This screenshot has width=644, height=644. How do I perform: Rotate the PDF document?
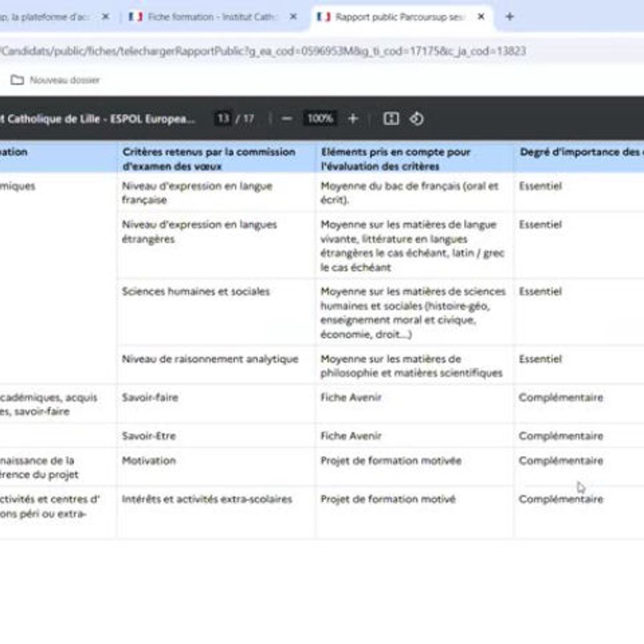click(417, 119)
